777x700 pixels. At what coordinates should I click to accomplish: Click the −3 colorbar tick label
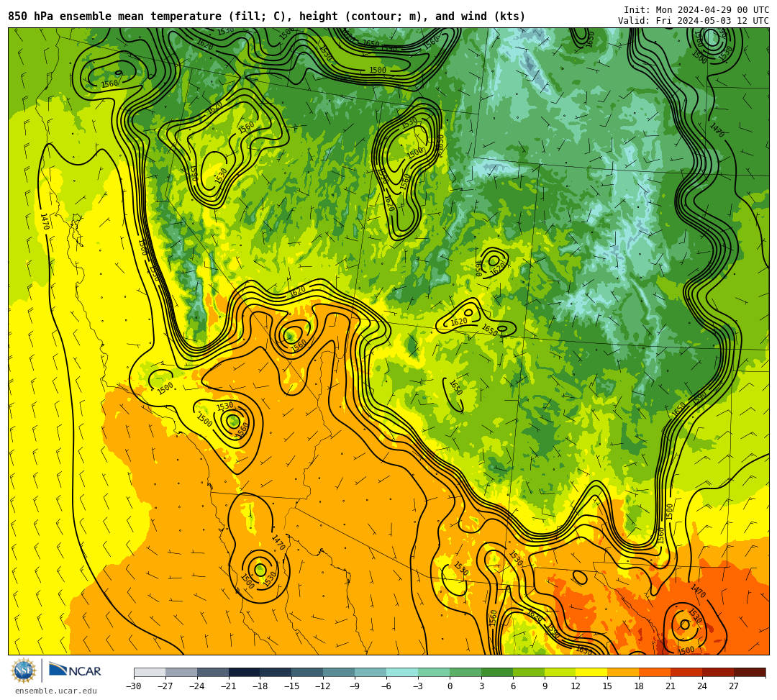(x=418, y=686)
